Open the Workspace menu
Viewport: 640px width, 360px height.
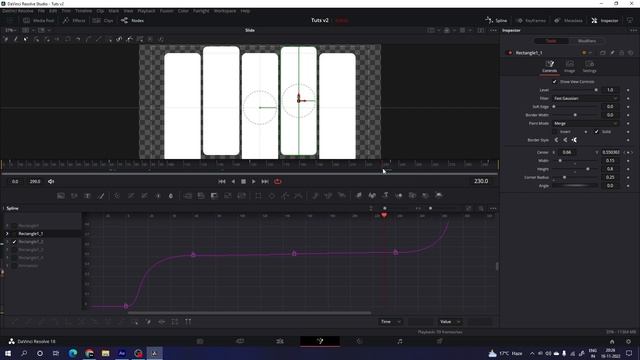[x=225, y=11]
